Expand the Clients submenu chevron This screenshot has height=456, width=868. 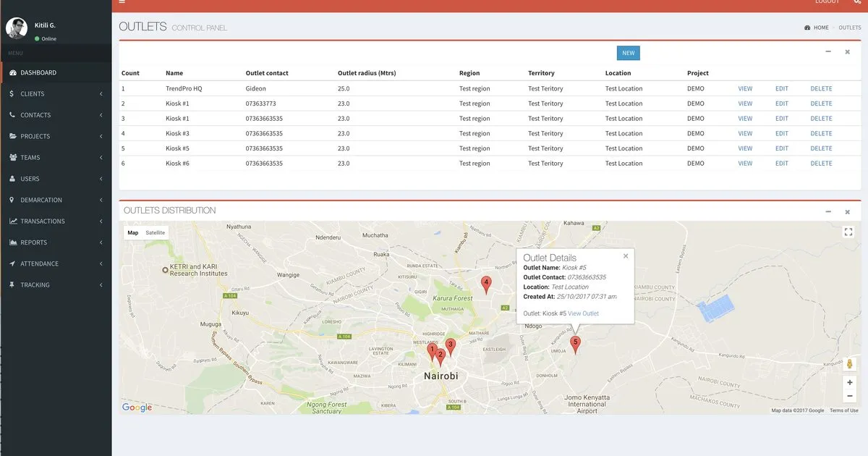click(101, 94)
